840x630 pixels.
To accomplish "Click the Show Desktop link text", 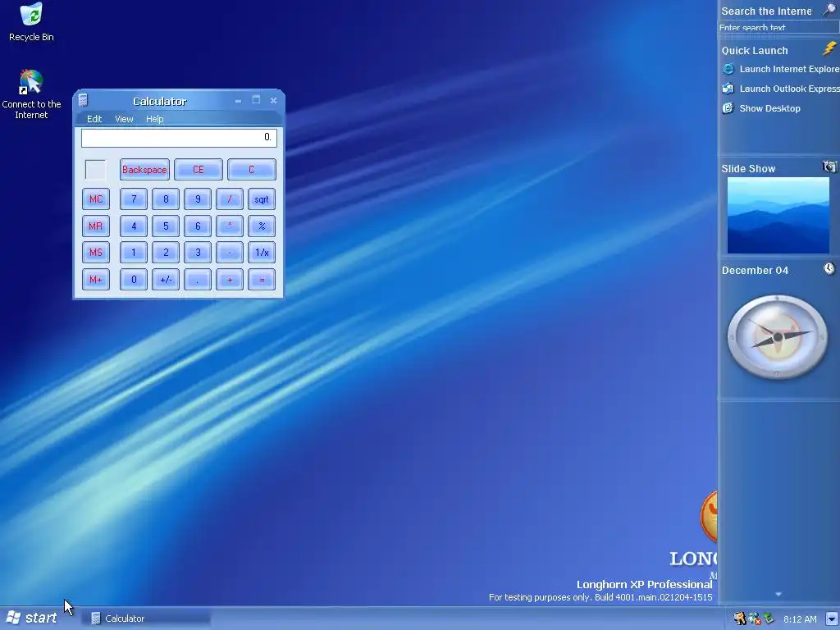I will pyautogui.click(x=769, y=108).
